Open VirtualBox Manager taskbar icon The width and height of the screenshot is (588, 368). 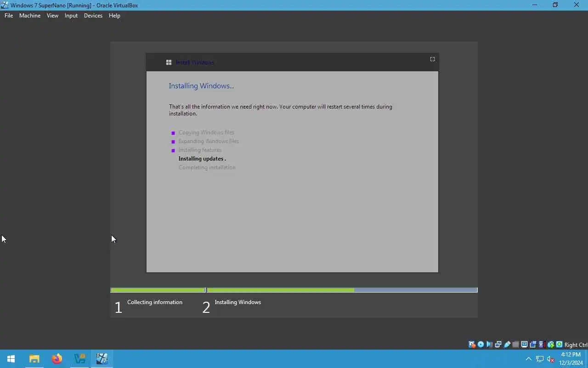(79, 359)
